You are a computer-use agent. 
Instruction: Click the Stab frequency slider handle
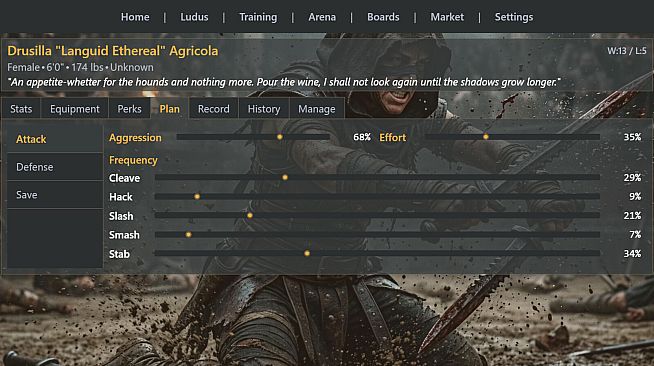[x=307, y=253]
